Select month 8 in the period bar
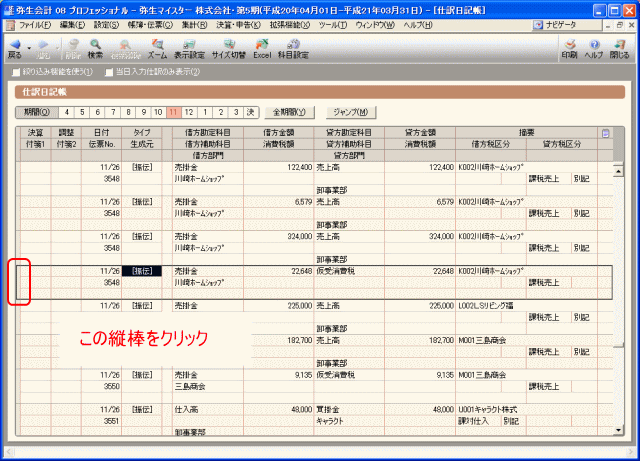This screenshot has height=461, width=640. coord(128,112)
